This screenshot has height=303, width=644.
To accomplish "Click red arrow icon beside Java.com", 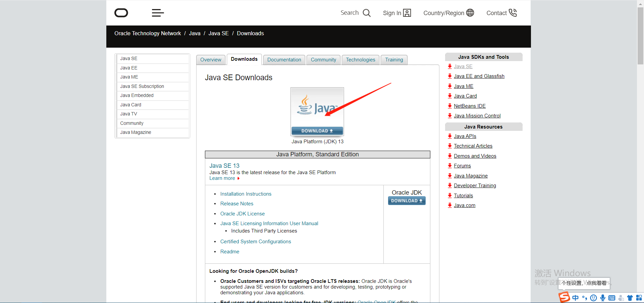I will tap(450, 205).
